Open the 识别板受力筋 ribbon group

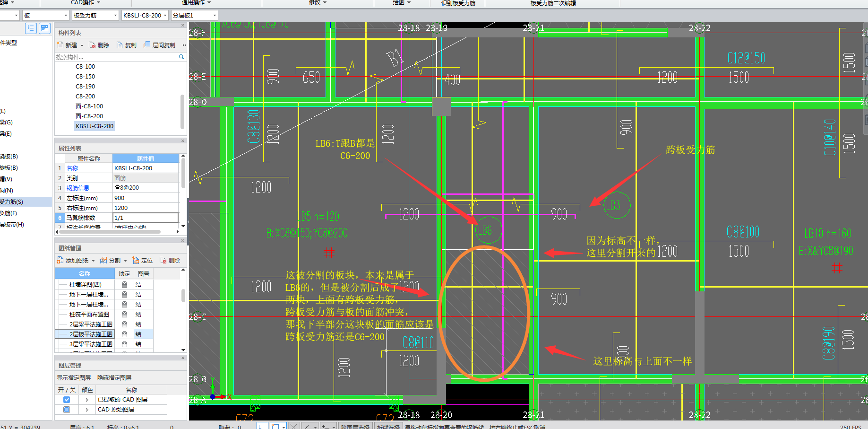[x=458, y=3]
